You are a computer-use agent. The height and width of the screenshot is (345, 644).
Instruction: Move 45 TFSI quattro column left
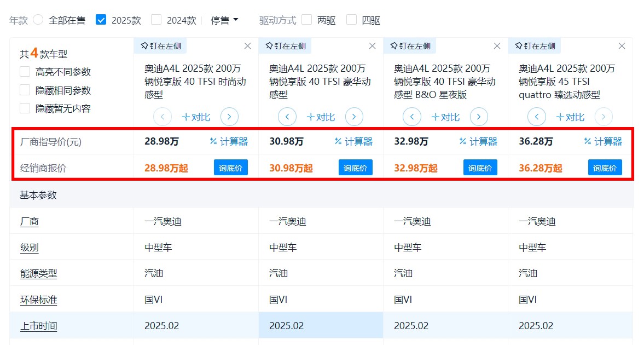click(537, 117)
